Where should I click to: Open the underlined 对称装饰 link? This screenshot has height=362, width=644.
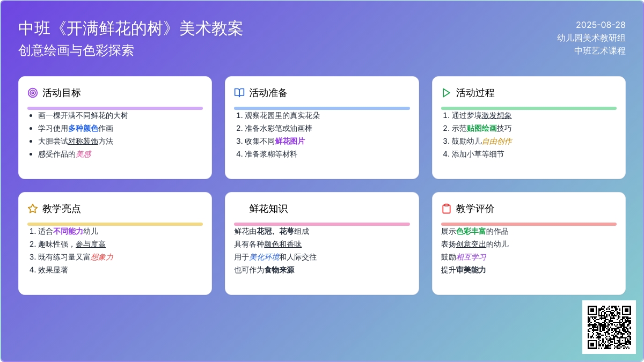pyautogui.click(x=83, y=141)
